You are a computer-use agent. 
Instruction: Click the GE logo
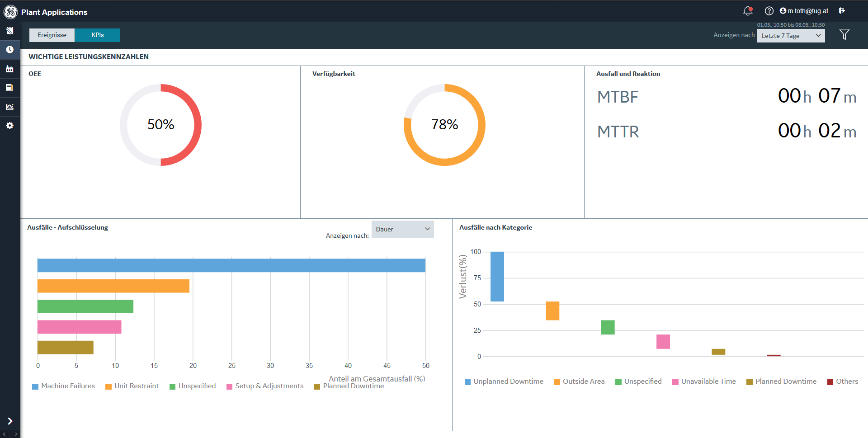[x=10, y=12]
